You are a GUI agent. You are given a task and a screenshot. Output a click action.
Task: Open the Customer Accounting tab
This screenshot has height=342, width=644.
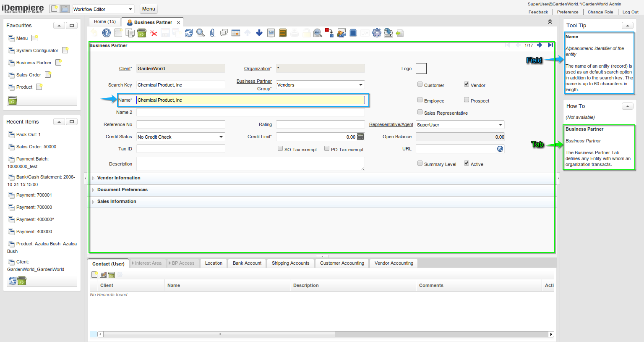(x=342, y=263)
